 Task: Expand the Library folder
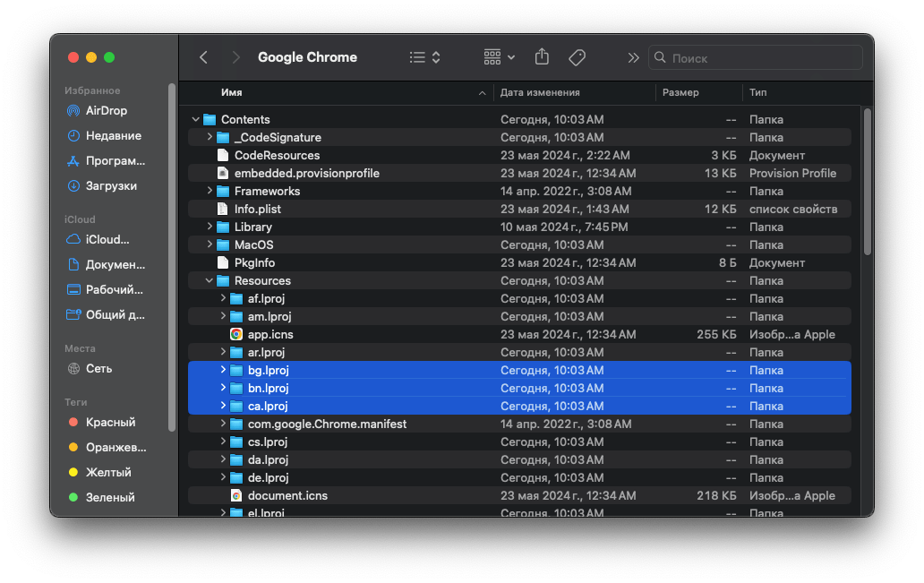[210, 227]
